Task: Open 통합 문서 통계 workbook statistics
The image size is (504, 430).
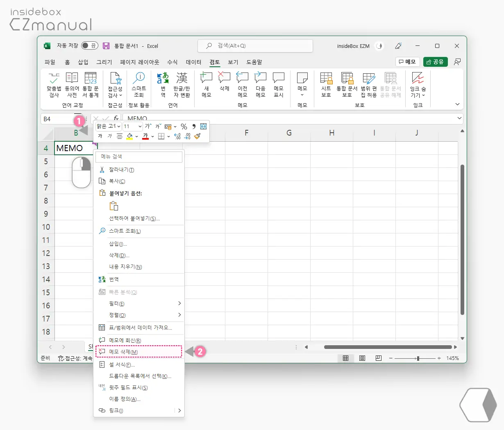Action: 91,85
